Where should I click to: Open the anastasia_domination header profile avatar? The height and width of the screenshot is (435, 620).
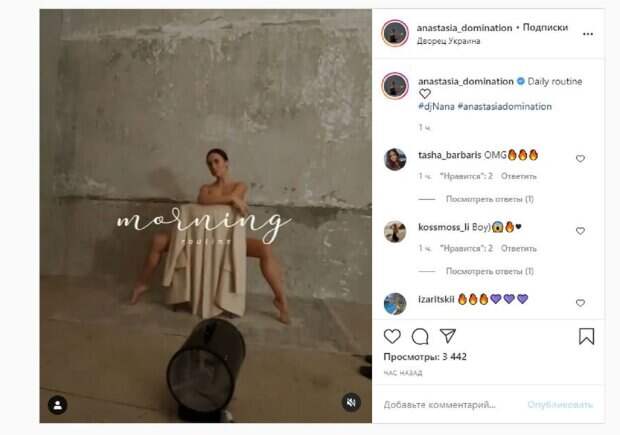pos(395,33)
